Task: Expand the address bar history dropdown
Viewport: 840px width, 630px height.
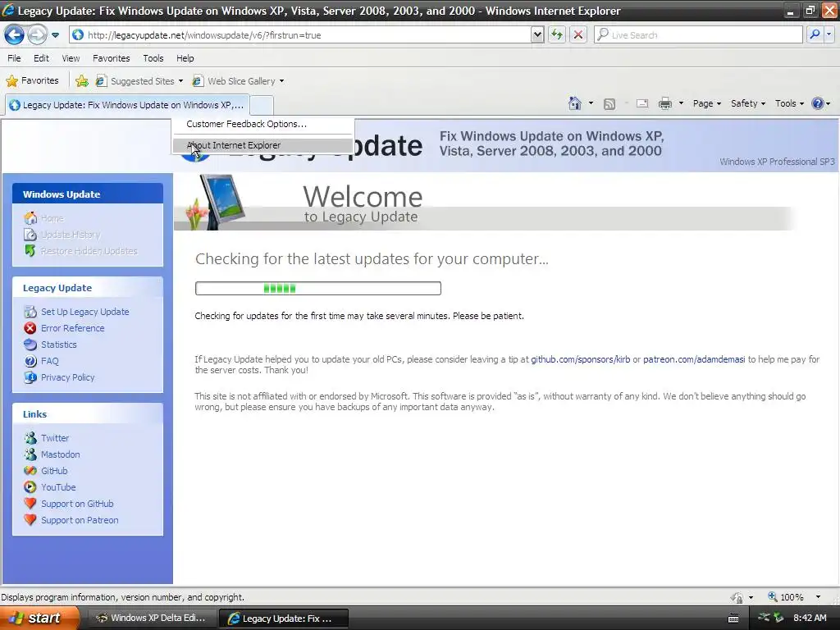Action: click(537, 35)
